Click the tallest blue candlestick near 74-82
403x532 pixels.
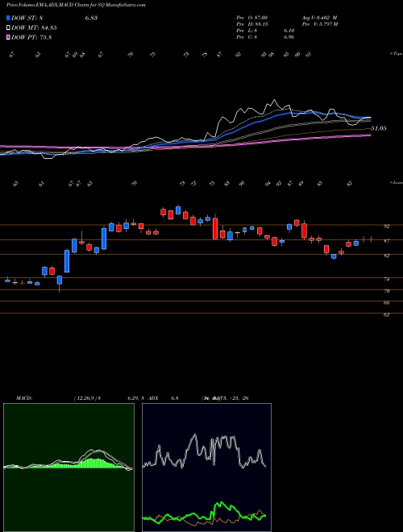(x=67, y=261)
